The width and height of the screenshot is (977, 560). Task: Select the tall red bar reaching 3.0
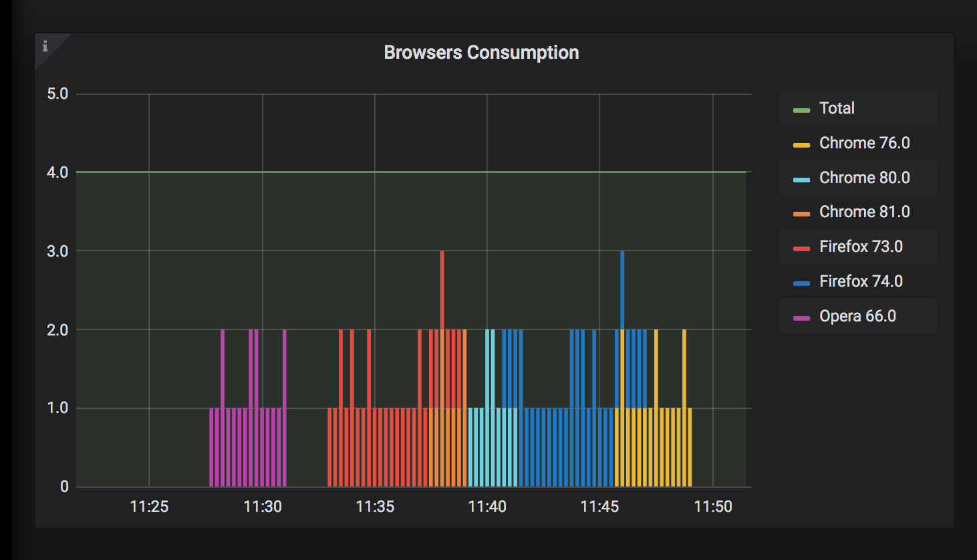(442, 290)
